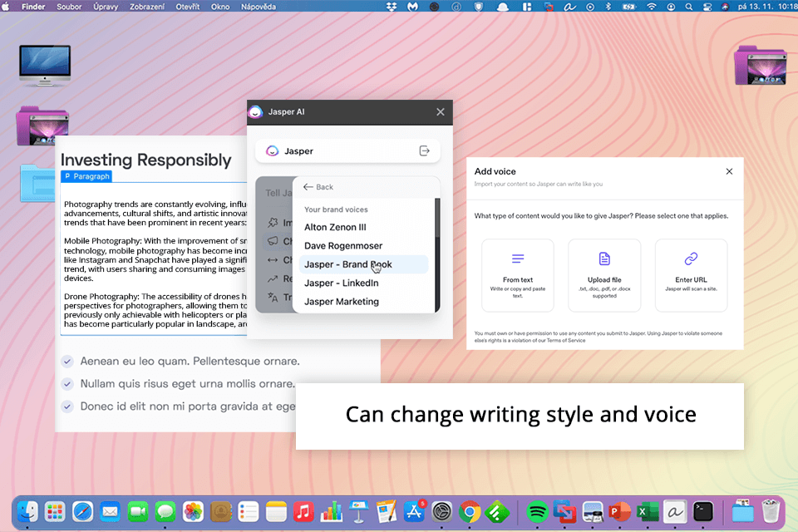Viewport: 798px width, 532px height.
Task: Open the Okno menu
Action: 220,7
